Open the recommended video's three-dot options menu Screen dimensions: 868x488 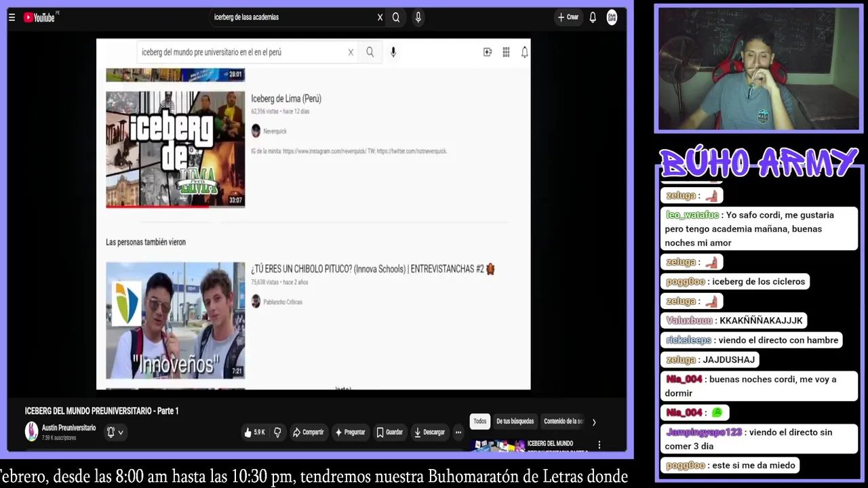tap(599, 445)
